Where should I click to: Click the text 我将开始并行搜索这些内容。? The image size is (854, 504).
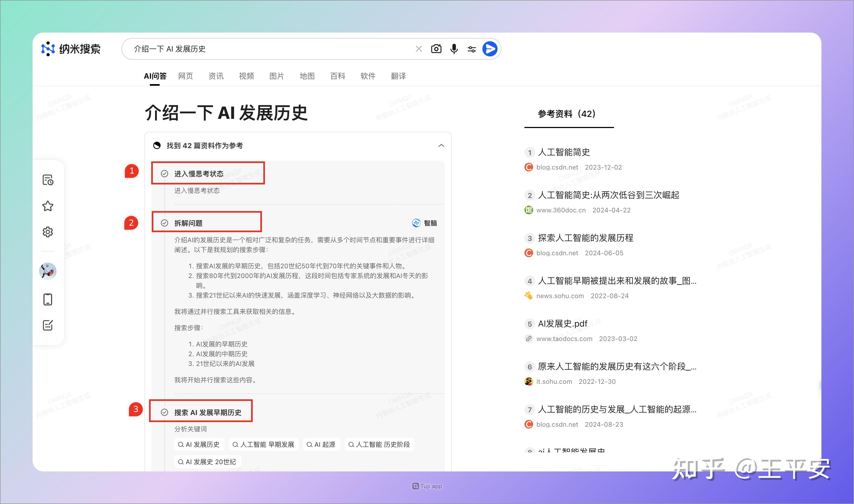click(x=216, y=380)
